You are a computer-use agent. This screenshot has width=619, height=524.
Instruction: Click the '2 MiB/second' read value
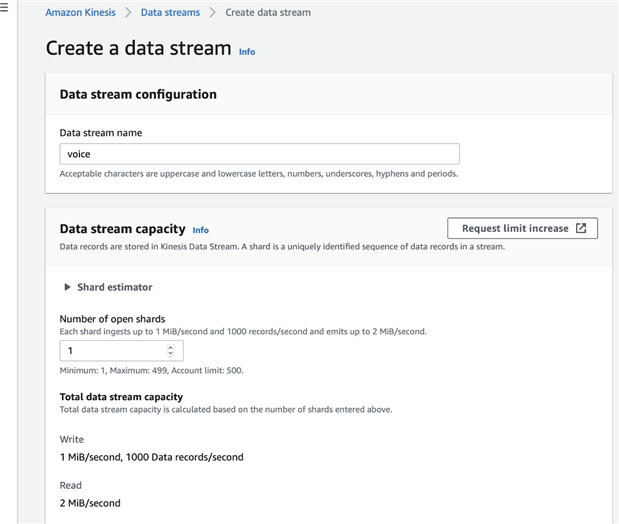pos(90,503)
